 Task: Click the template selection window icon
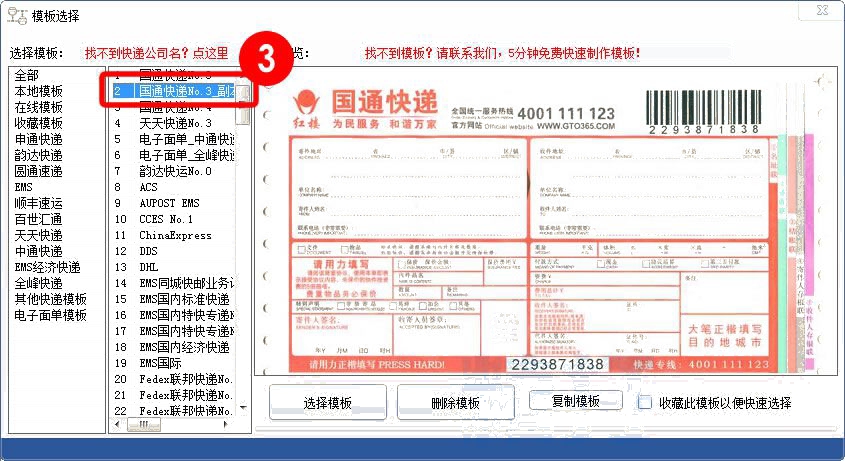tap(17, 16)
